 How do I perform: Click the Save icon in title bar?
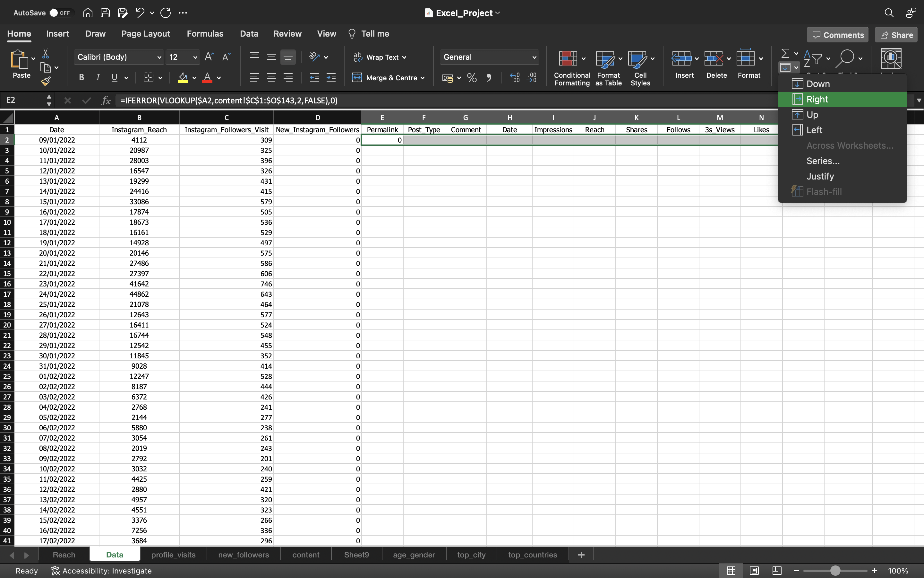[x=105, y=13]
